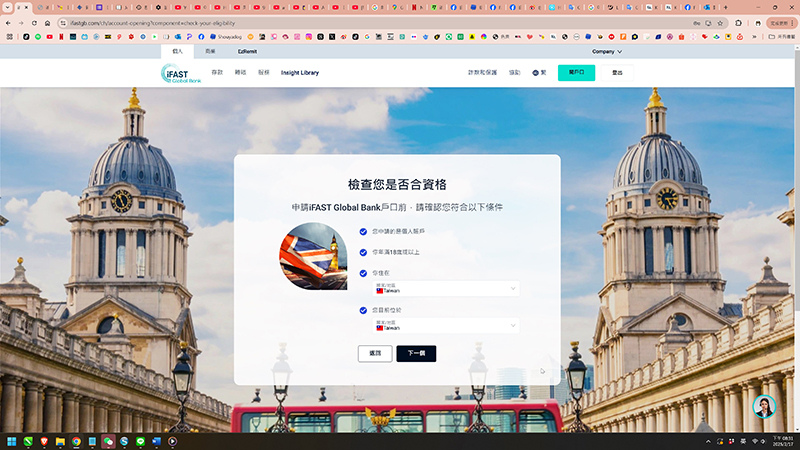Click the dark next-step button in form
Image resolution: width=800 pixels, height=450 pixels.
(416, 354)
